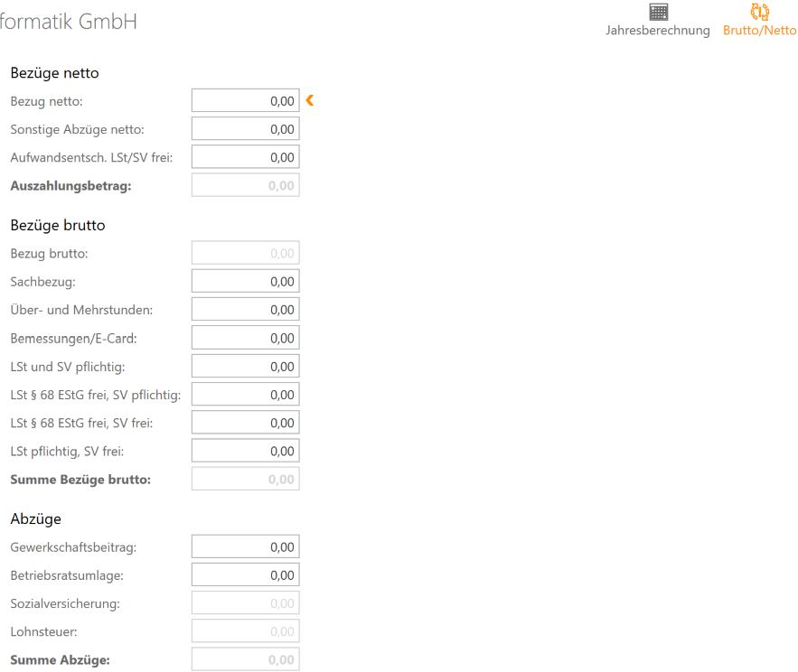
Task: Click the Aufwandsentsch. LSt/SV frei field
Action: pos(245,157)
